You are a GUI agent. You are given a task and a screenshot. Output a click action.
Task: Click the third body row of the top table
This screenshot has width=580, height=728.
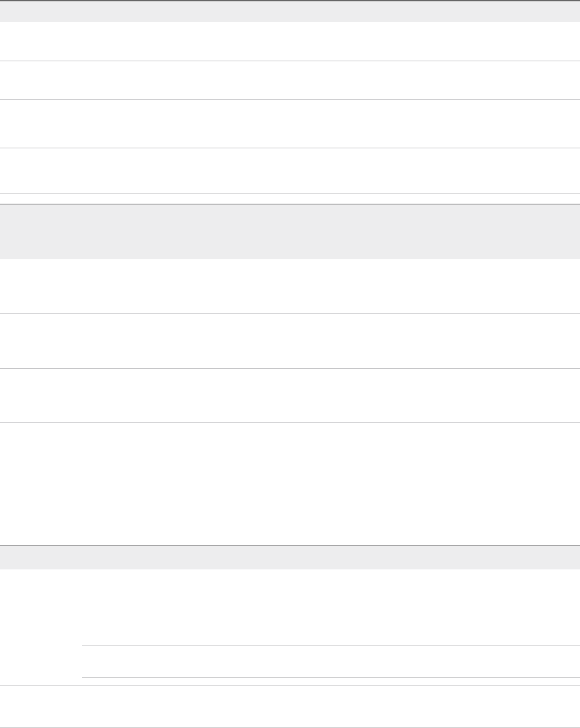coord(290,123)
